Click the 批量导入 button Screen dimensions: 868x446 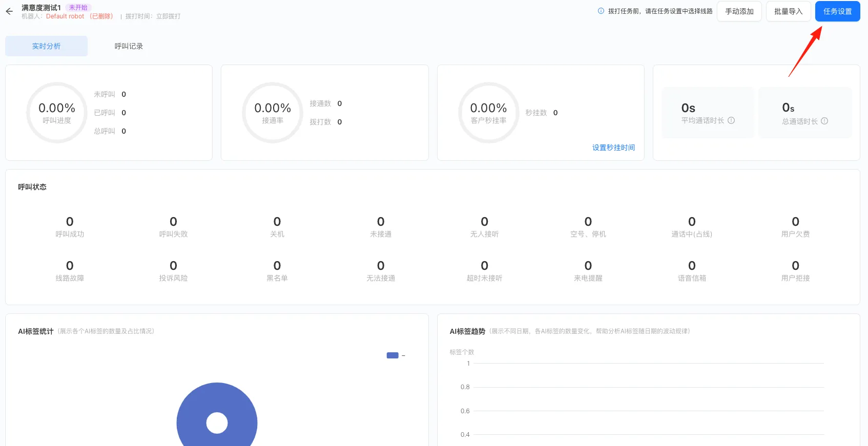tap(788, 11)
